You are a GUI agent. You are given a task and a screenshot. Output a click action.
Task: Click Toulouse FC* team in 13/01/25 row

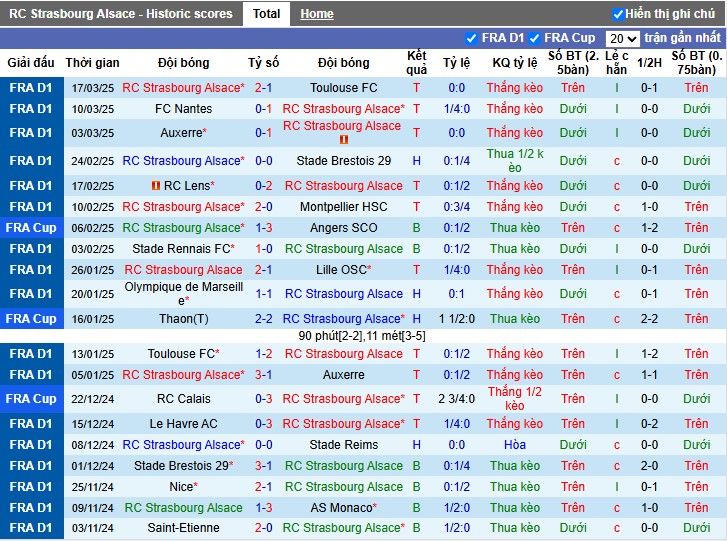pos(184,354)
